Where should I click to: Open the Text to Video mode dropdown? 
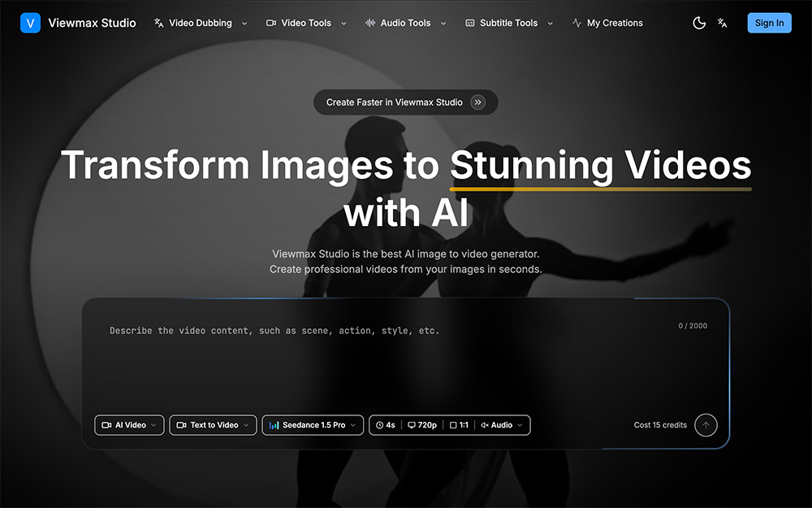click(x=213, y=425)
